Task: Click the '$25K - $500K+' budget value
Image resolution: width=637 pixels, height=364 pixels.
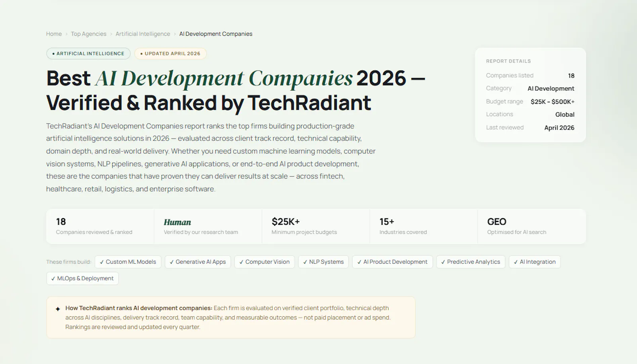Action: (x=553, y=101)
